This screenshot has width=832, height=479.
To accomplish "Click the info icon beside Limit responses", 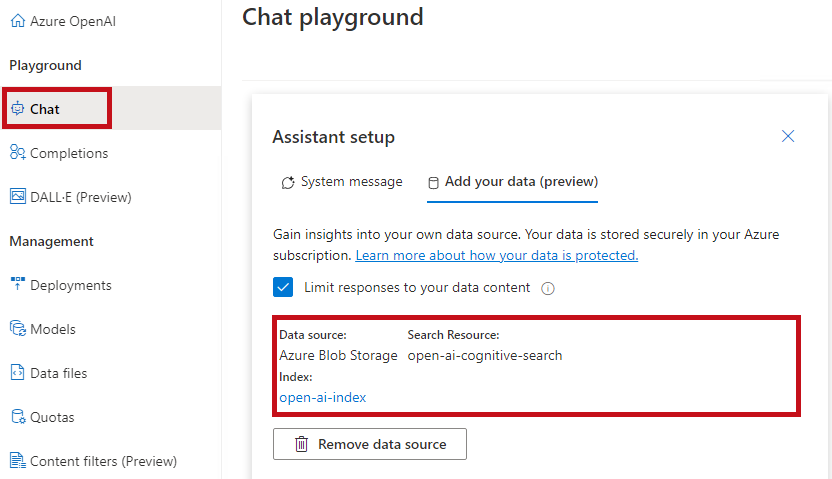I will 548,288.
